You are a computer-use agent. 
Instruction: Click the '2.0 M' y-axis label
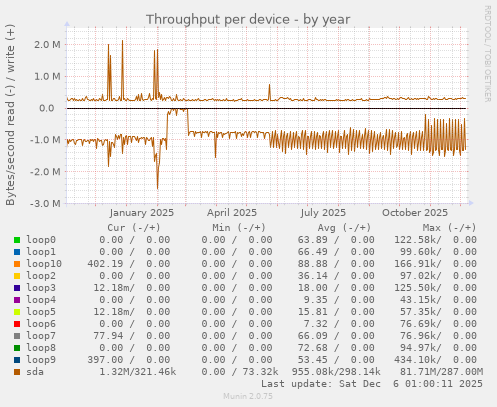47,45
